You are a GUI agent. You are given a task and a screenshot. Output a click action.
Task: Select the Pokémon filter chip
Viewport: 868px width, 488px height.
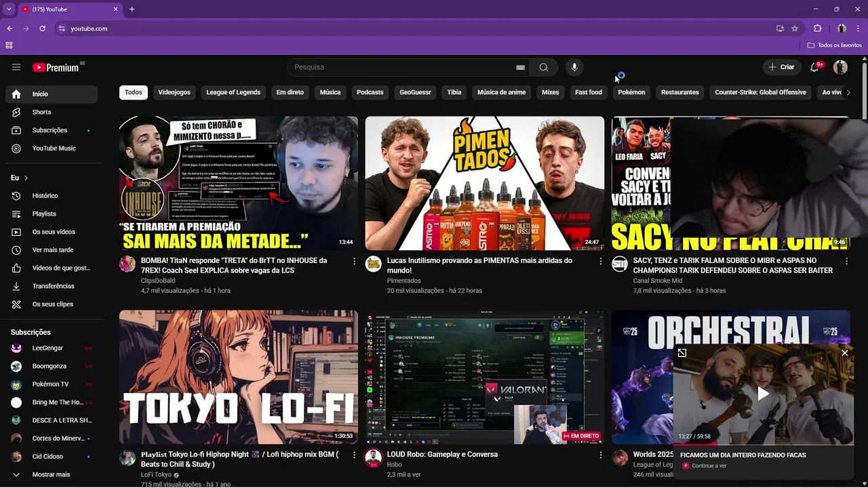tap(631, 92)
